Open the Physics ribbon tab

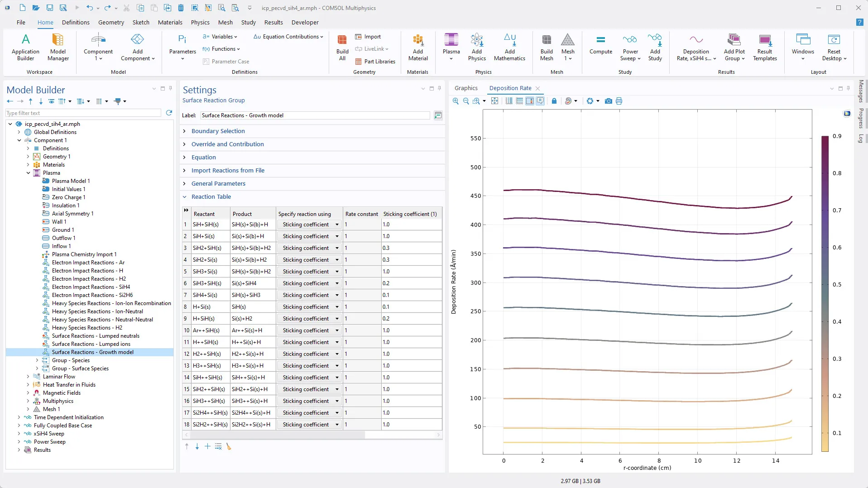(200, 22)
